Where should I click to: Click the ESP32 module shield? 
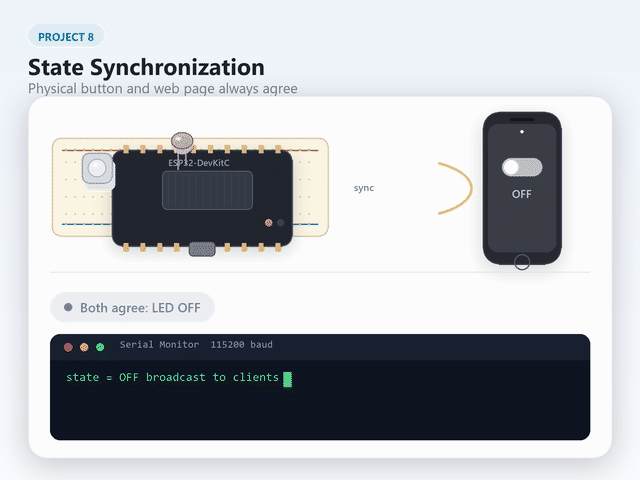click(207, 190)
